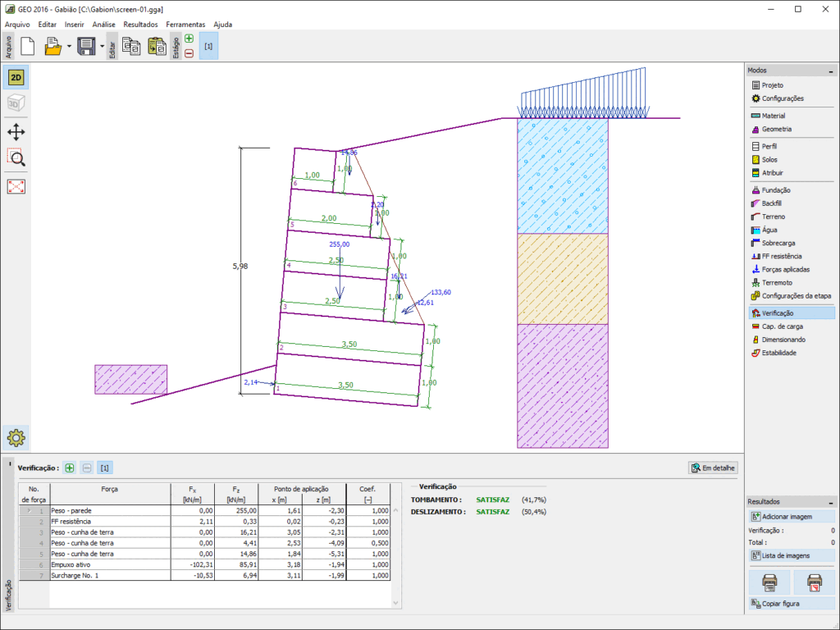840x630 pixels.
Task: Open Lista de imagens
Action: 792,556
